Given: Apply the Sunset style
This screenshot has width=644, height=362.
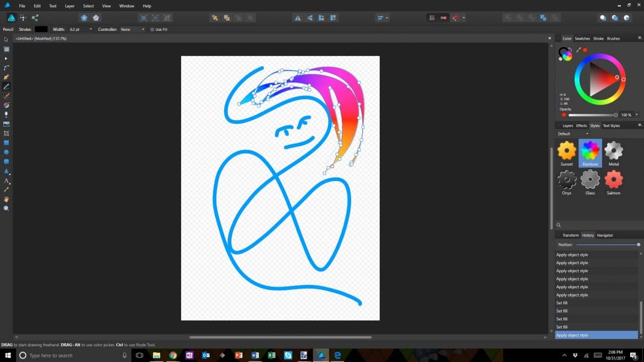Looking at the screenshot, I should pos(566,150).
